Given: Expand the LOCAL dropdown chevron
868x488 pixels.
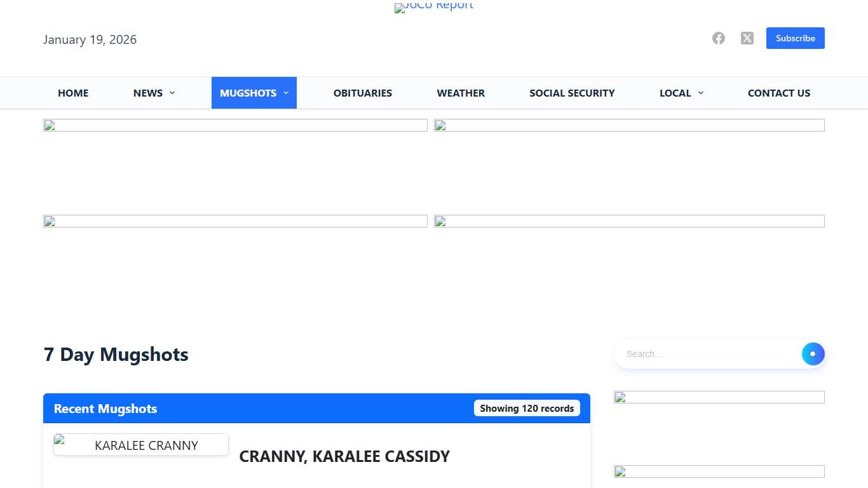Looking at the screenshot, I should coord(701,93).
